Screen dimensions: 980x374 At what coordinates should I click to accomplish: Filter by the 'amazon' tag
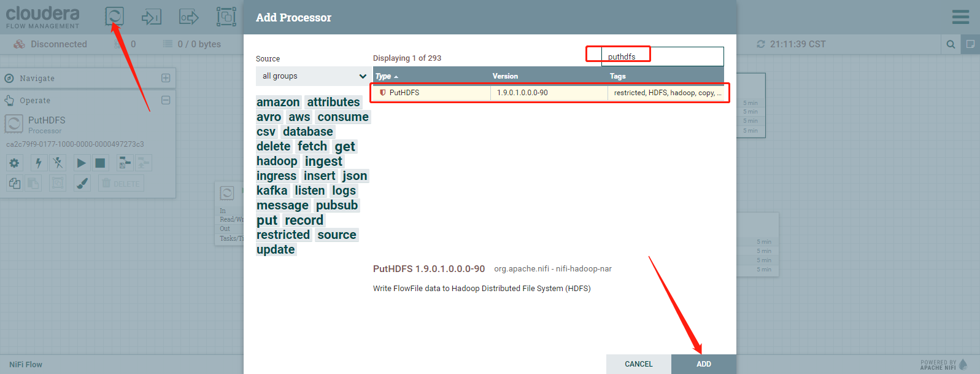coord(278,102)
